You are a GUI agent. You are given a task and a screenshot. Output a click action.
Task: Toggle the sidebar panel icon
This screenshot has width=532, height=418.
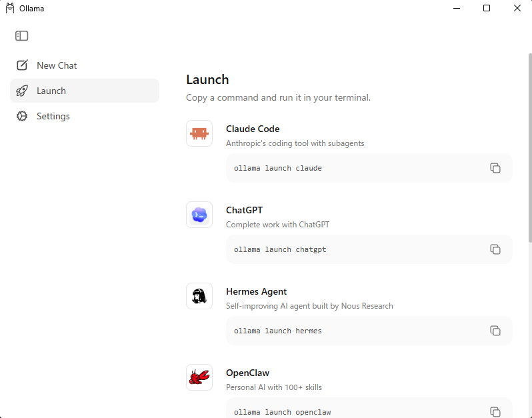click(22, 35)
